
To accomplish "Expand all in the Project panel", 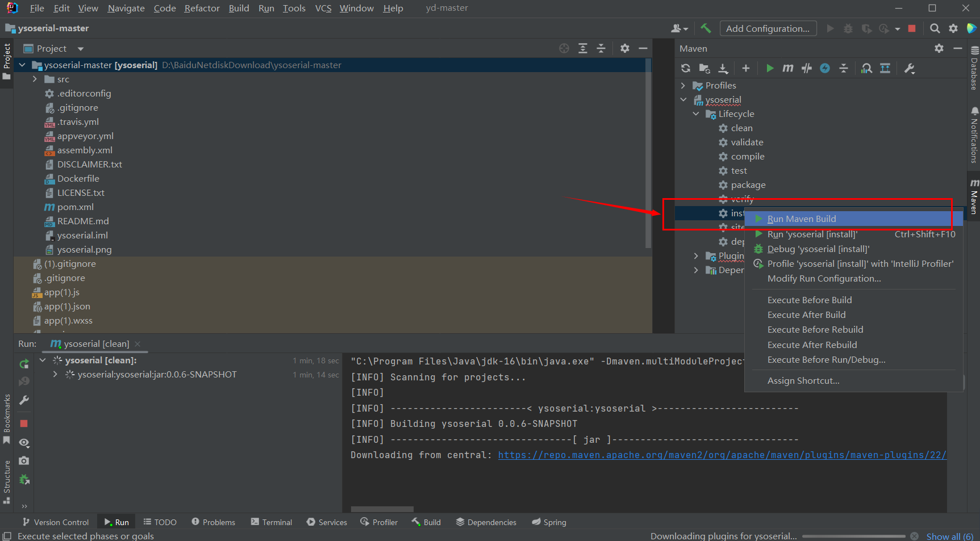I will (x=583, y=48).
